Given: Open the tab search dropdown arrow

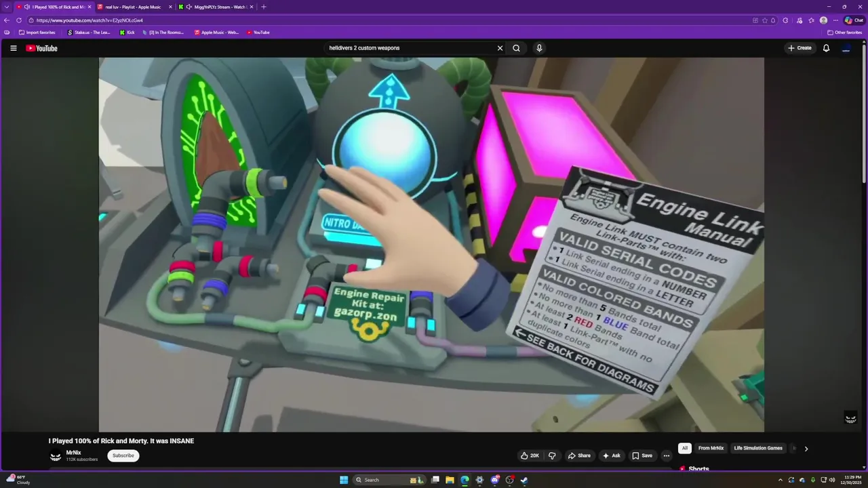Looking at the screenshot, I should pos(7,7).
